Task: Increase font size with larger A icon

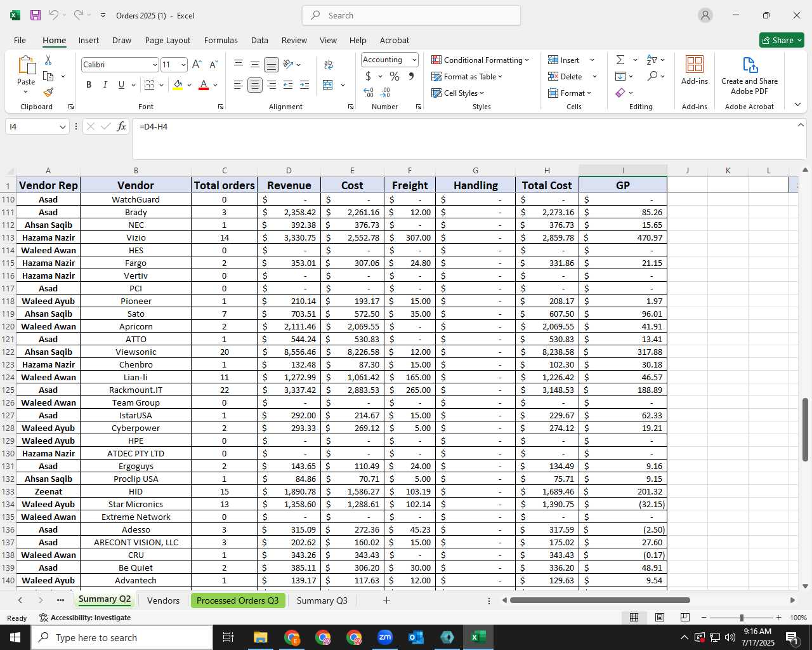Action: pyautogui.click(x=197, y=64)
